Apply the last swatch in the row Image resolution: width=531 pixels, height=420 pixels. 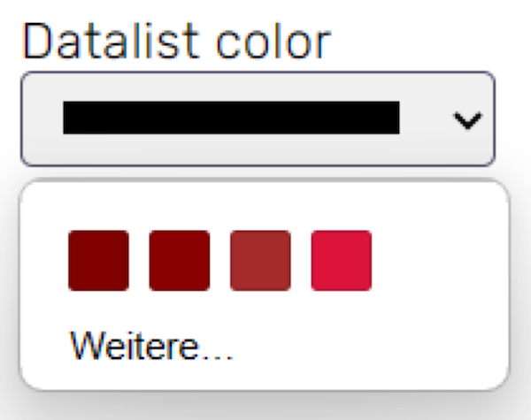tap(342, 261)
